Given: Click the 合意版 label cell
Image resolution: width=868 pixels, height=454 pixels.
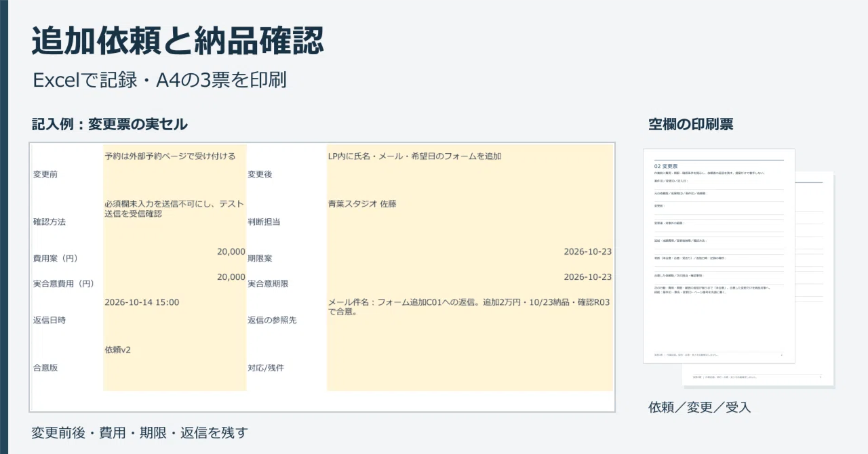Looking at the screenshot, I should 45,368.
